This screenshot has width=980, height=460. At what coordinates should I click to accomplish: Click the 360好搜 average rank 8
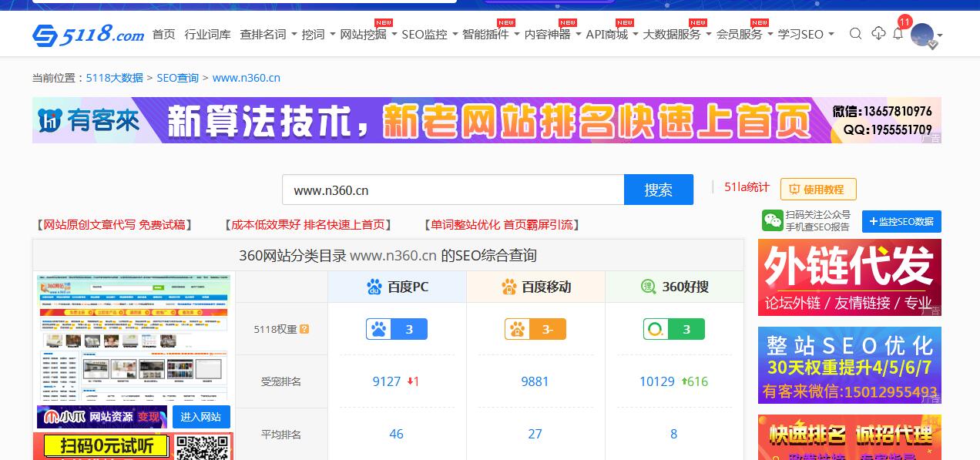[x=673, y=434]
